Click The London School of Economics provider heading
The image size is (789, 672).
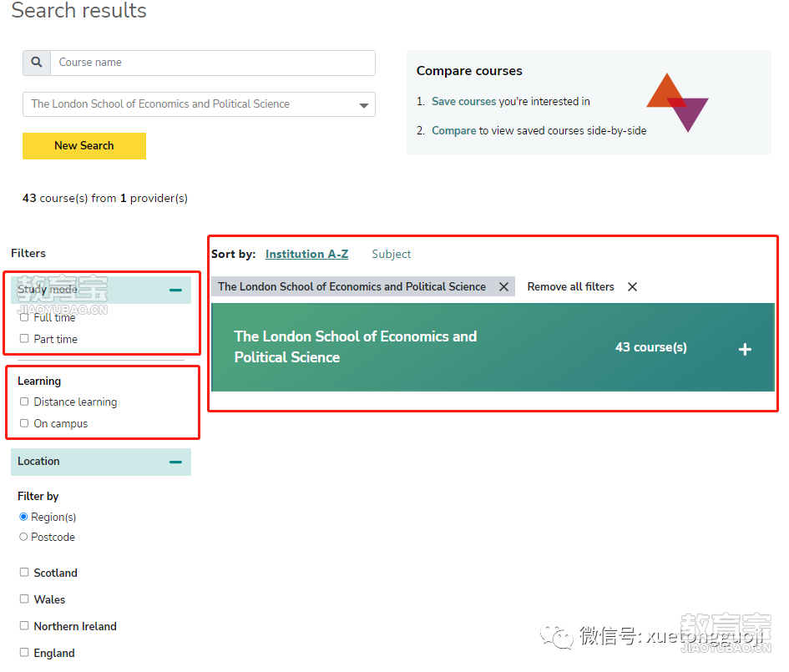pyautogui.click(x=355, y=347)
